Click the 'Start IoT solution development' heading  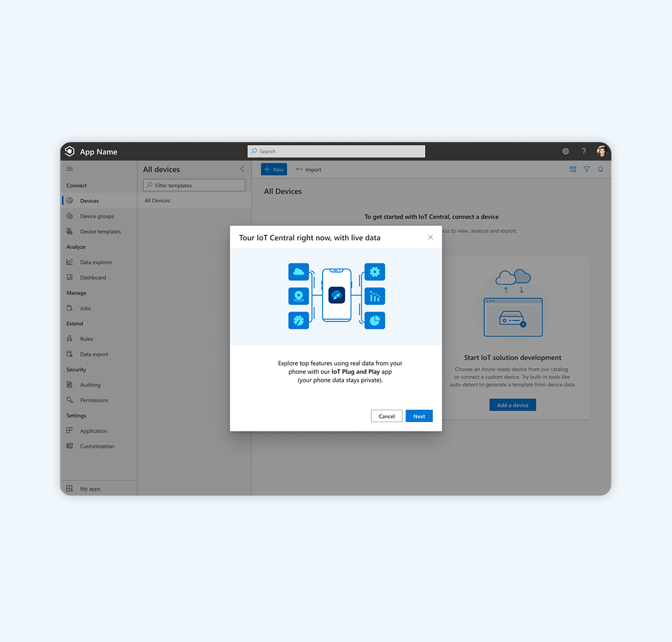pyautogui.click(x=513, y=358)
